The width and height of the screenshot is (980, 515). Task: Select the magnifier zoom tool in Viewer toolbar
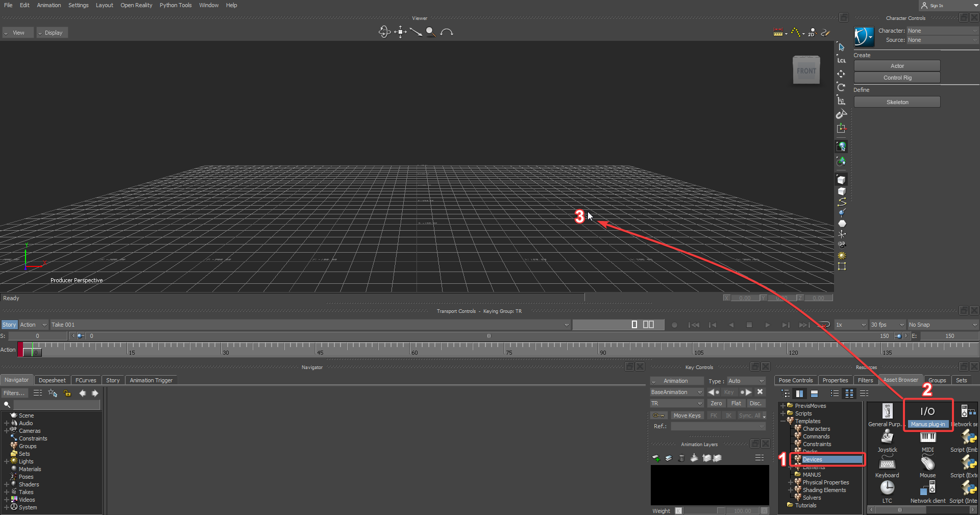click(x=431, y=32)
